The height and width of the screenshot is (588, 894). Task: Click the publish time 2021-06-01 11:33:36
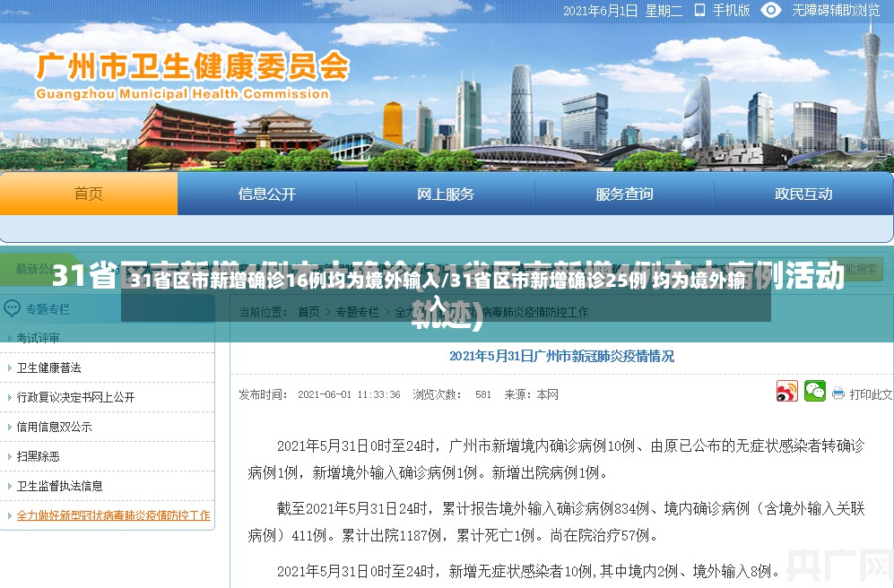[349, 394]
